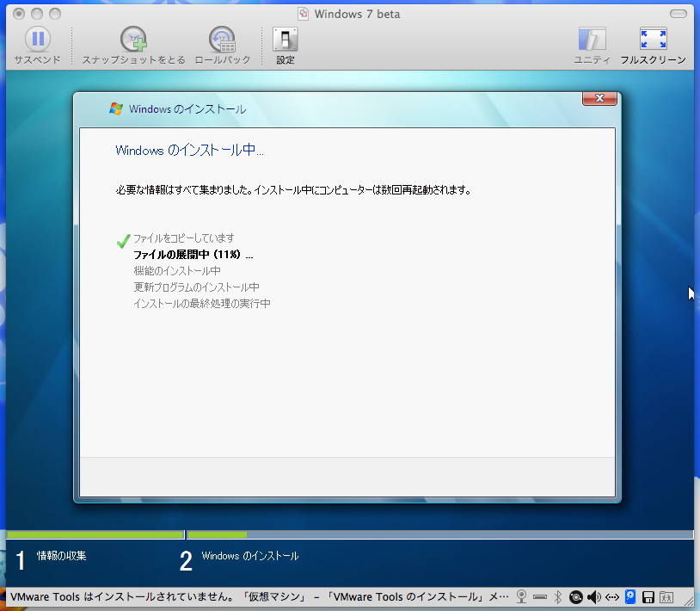Click the webcam device icon in status bar
This screenshot has height=611, width=700.
(521, 596)
